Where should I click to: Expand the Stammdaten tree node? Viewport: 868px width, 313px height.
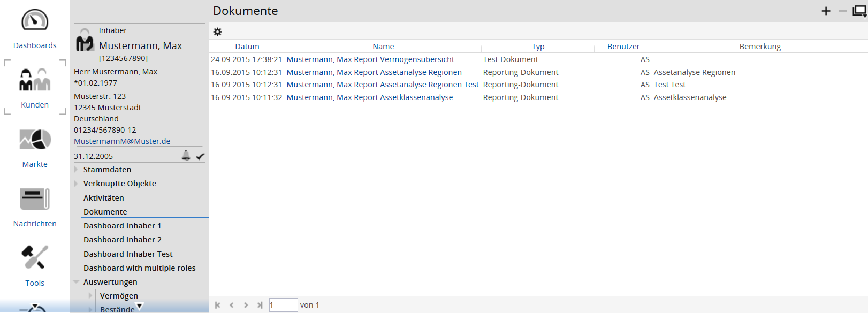(x=76, y=170)
